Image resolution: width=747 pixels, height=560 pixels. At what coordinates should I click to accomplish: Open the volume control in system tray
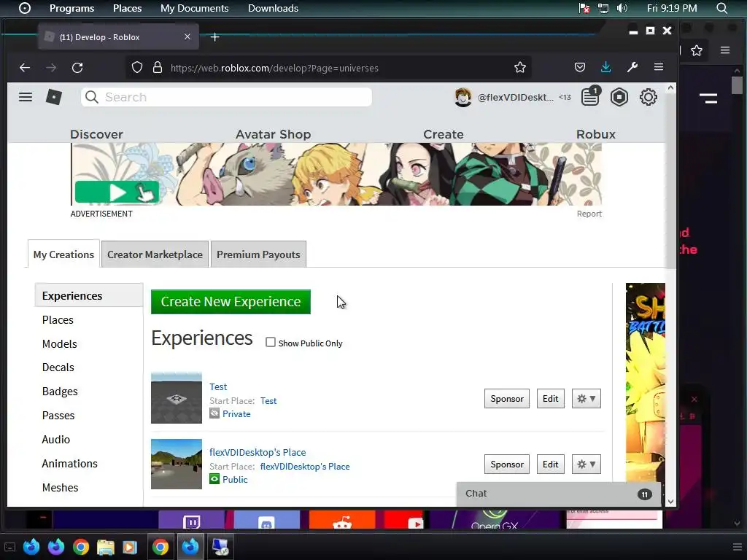point(622,8)
